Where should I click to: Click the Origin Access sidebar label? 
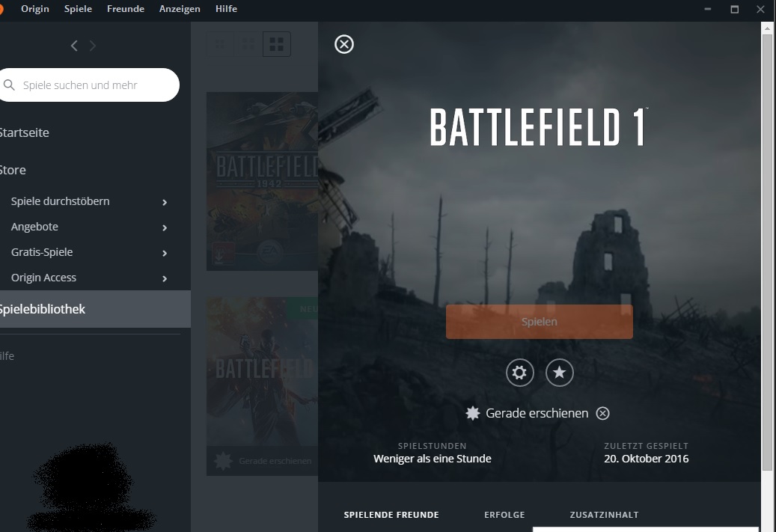(x=43, y=278)
